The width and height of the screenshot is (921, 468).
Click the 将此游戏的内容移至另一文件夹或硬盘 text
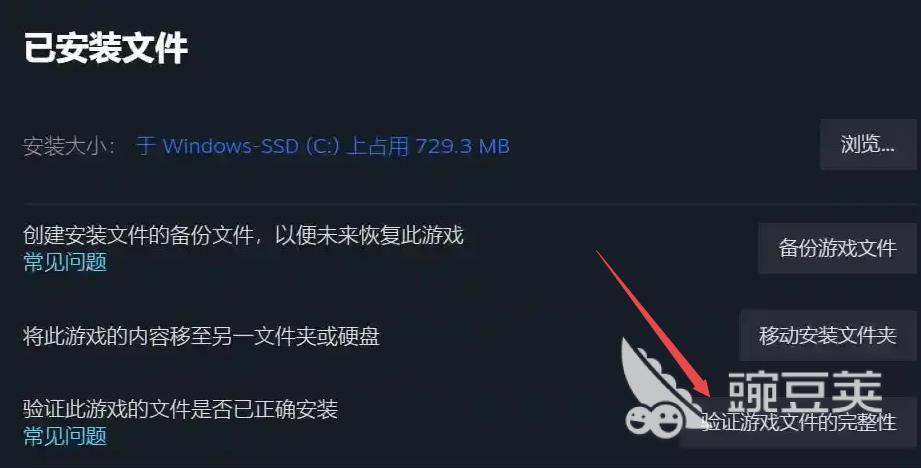201,336
